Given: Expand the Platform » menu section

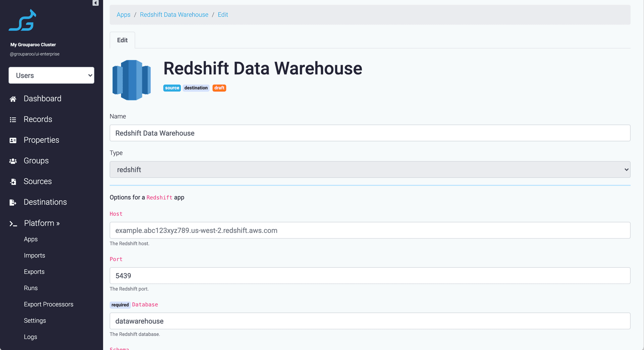Looking at the screenshot, I should [42, 223].
